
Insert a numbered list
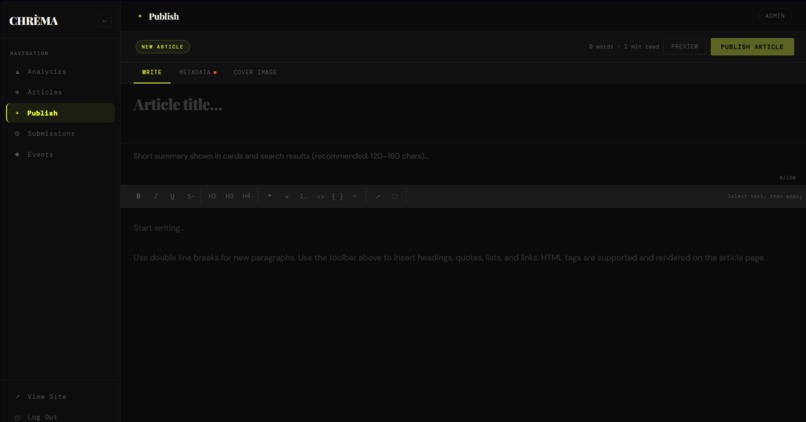coord(303,196)
